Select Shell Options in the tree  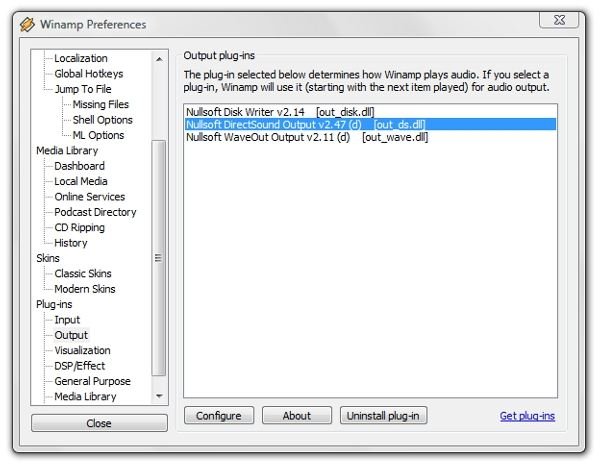coord(103,120)
